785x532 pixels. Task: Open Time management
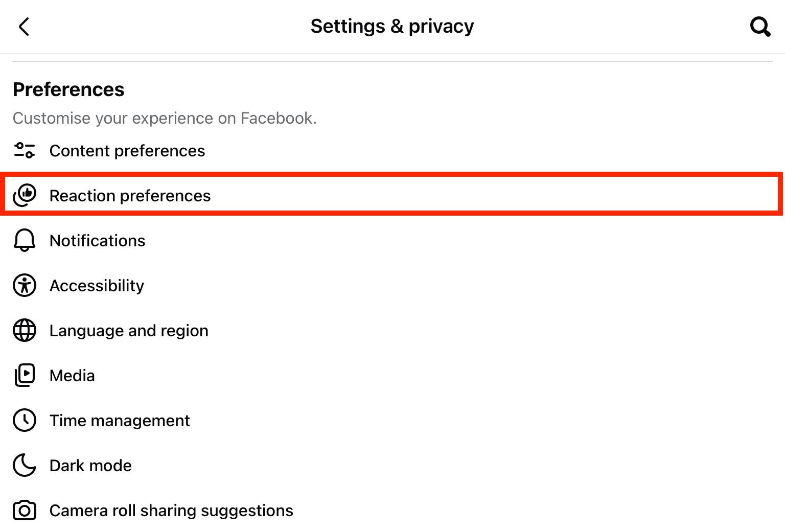click(x=120, y=421)
